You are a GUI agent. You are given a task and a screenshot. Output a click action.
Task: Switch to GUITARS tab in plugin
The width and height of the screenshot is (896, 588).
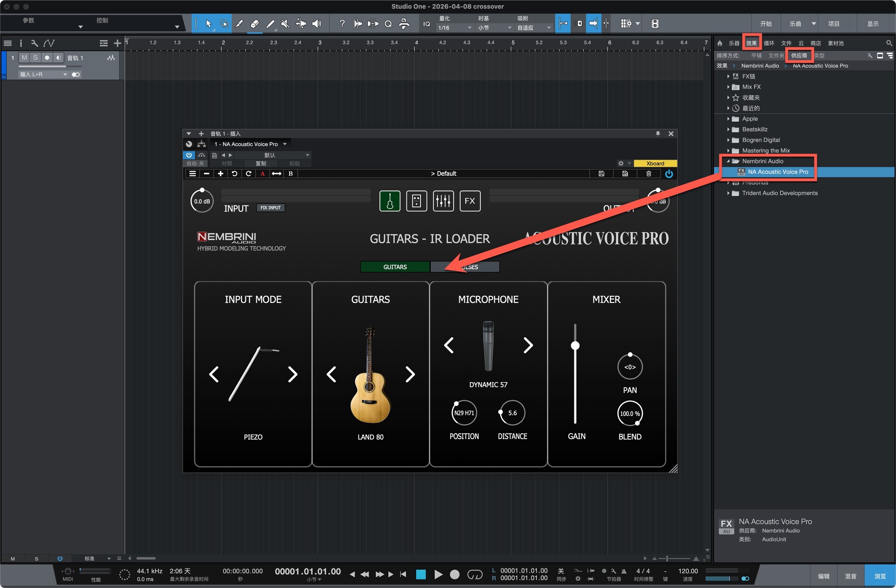click(395, 267)
